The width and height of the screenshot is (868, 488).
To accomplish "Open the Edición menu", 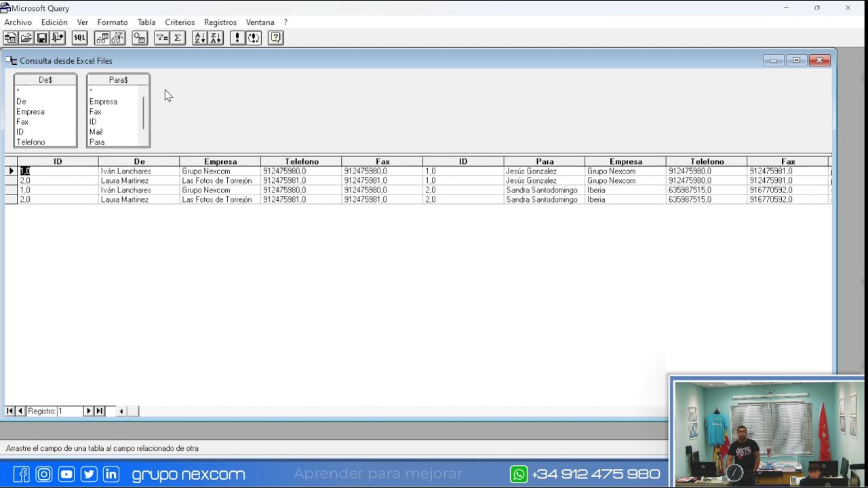I will [54, 22].
